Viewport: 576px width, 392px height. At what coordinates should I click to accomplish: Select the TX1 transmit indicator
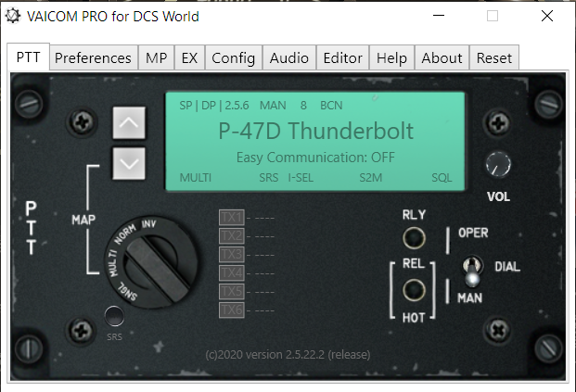(232, 217)
